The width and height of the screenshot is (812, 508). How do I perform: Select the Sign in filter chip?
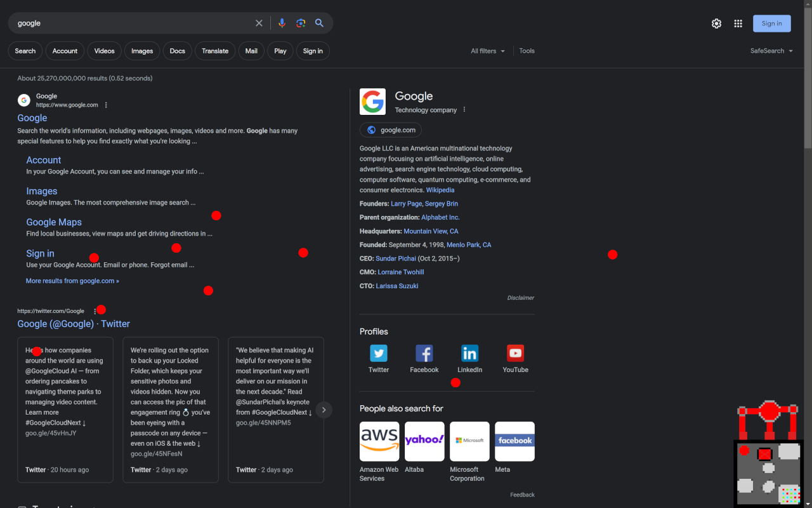coord(313,51)
